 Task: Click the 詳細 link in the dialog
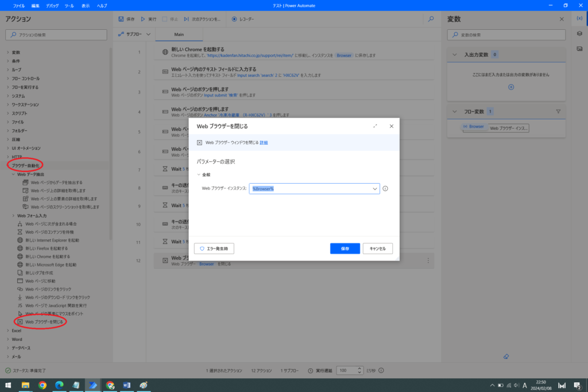click(264, 142)
